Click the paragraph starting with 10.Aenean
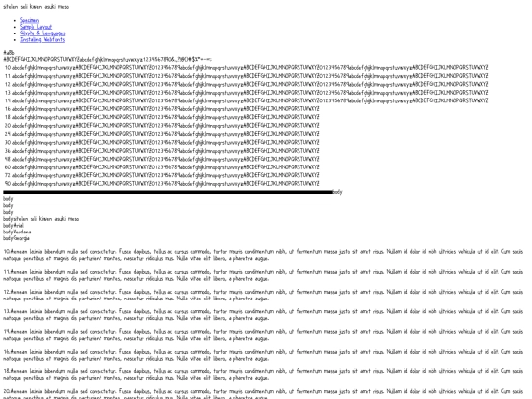The height and width of the screenshot is (399, 532). 263,255
